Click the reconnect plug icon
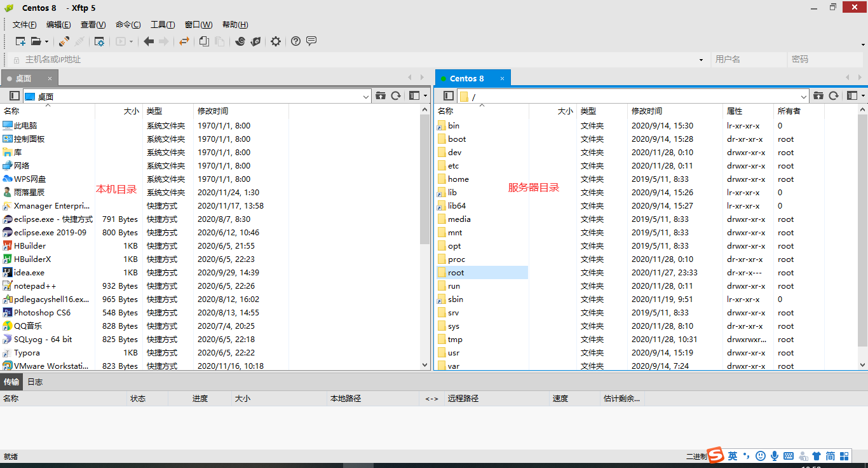 point(64,41)
